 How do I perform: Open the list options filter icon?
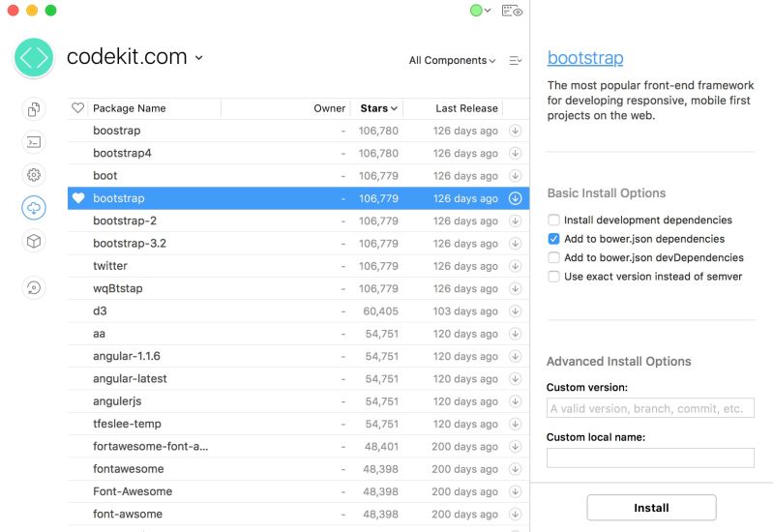point(515,60)
